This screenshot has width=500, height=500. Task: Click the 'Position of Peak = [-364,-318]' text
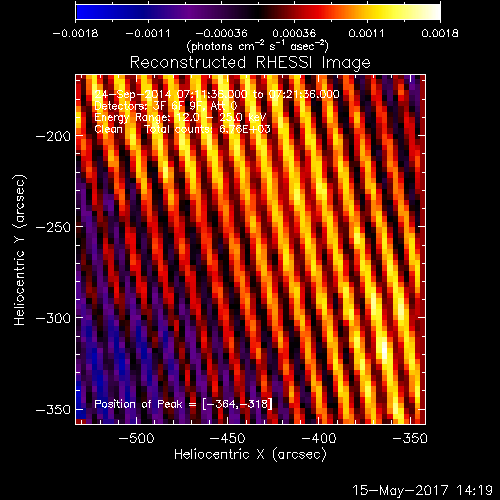coord(183,404)
